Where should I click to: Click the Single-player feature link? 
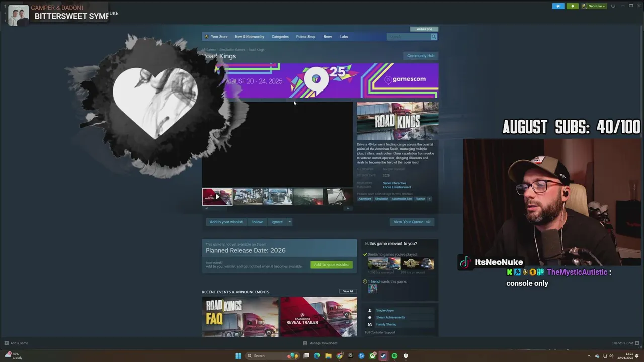point(385,310)
